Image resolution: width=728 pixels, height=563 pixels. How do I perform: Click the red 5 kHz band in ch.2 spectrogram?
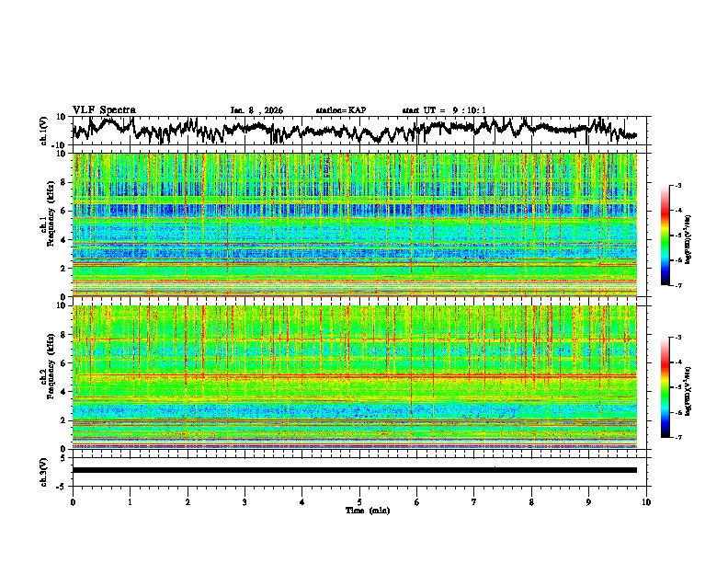(x=354, y=375)
